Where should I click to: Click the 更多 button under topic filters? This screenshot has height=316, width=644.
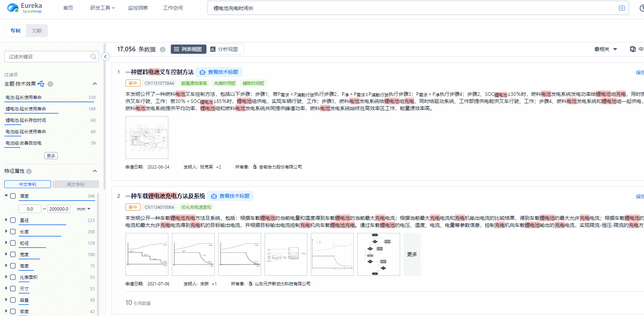(x=51, y=156)
